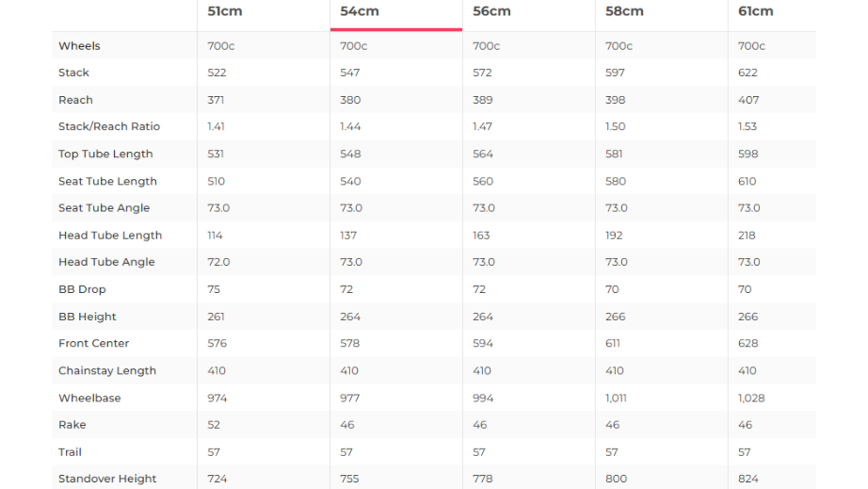Image resolution: width=868 pixels, height=489 pixels.
Task: Switch to the 56cm size column
Action: [491, 11]
